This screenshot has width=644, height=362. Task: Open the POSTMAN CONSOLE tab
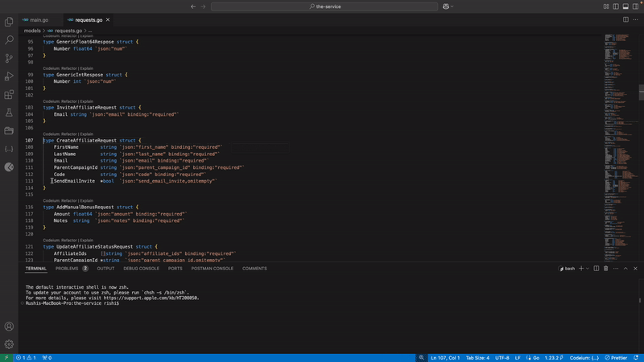212,269
